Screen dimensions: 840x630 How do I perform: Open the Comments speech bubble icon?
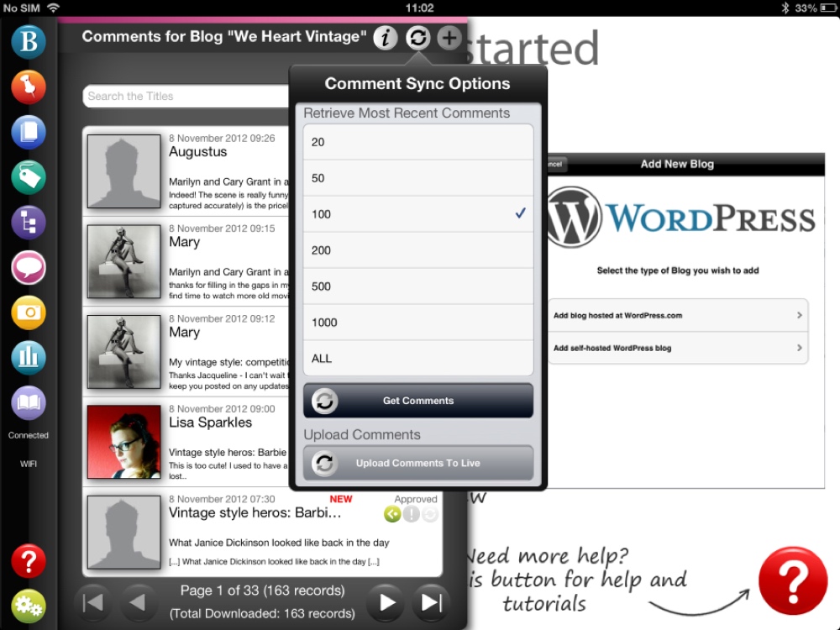[x=29, y=267]
